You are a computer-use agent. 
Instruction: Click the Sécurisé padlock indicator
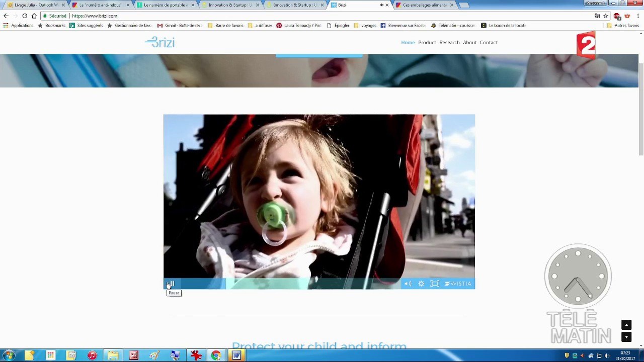[x=55, y=16]
